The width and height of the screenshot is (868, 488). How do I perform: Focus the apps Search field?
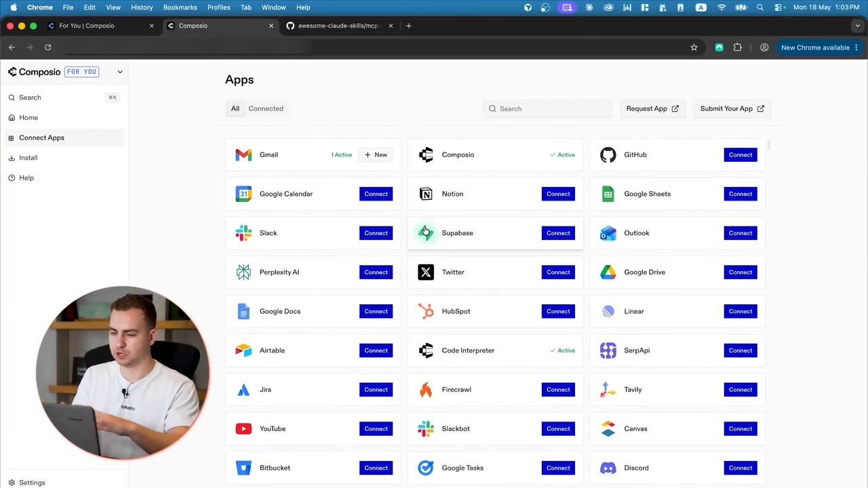click(x=547, y=108)
